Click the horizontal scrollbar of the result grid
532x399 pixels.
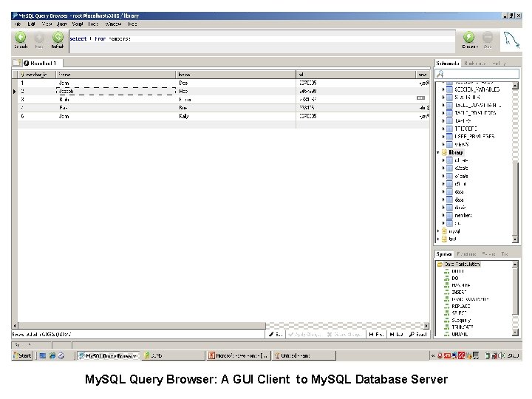point(220,326)
